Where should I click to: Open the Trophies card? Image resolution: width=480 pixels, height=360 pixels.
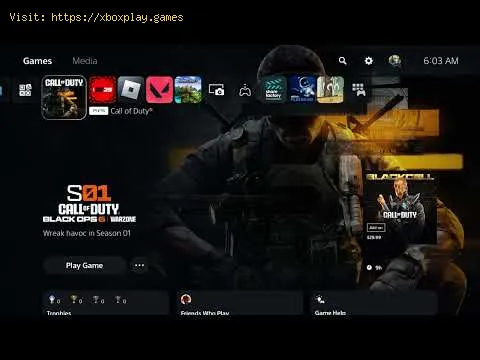pyautogui.click(x=106, y=303)
